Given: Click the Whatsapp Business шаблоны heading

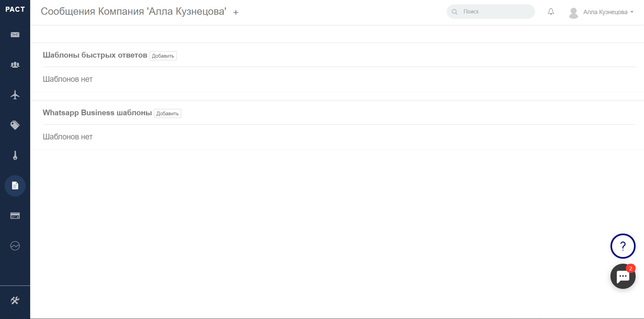Looking at the screenshot, I should coord(97,113).
